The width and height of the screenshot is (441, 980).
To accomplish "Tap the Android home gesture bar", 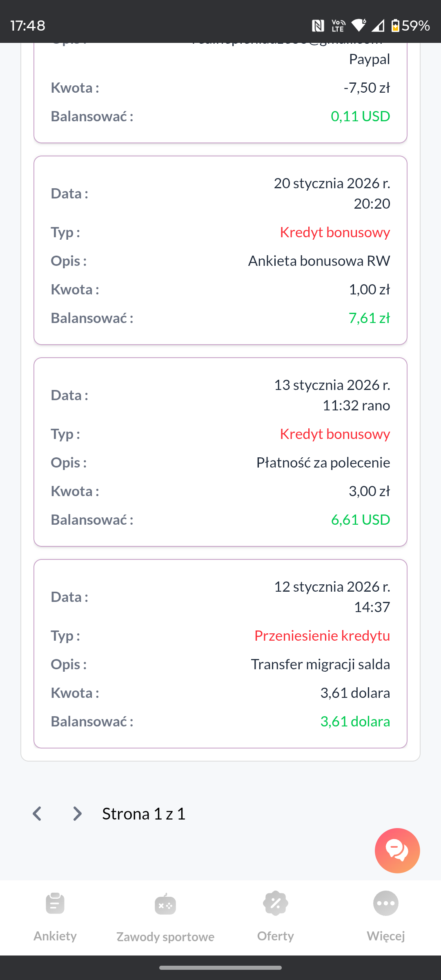I will [220, 968].
